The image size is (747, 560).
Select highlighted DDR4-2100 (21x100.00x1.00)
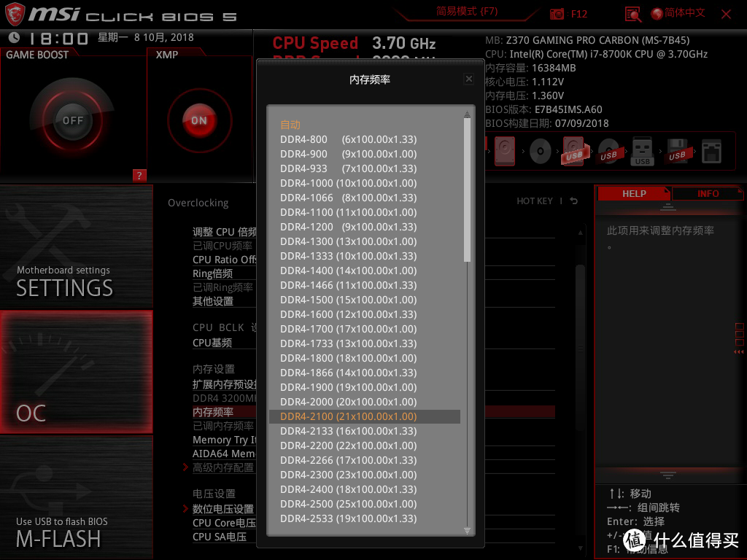tap(365, 416)
